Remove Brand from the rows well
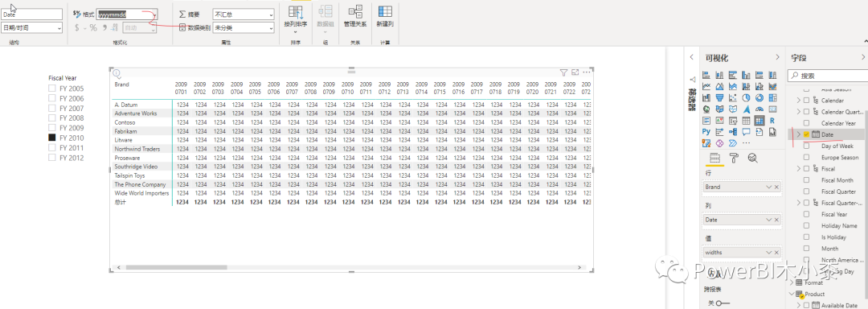The height and width of the screenshot is (309, 868). coord(776,187)
